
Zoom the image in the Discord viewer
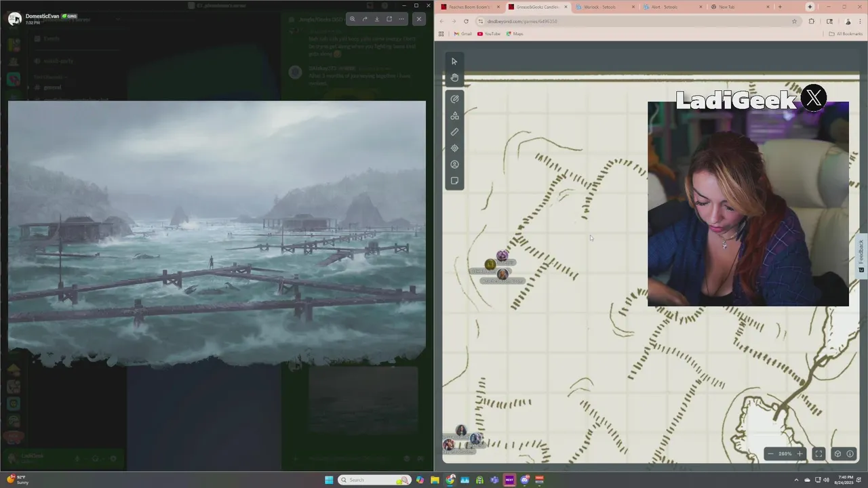(352, 19)
